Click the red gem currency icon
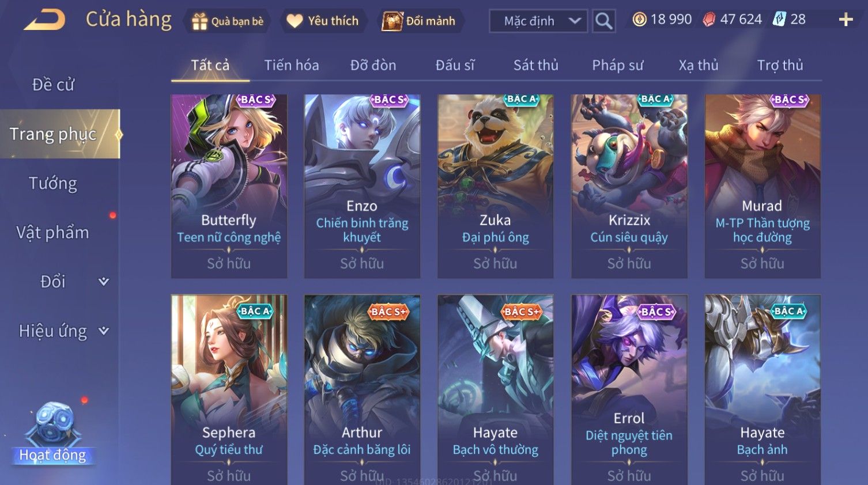The image size is (868, 485). tap(709, 20)
